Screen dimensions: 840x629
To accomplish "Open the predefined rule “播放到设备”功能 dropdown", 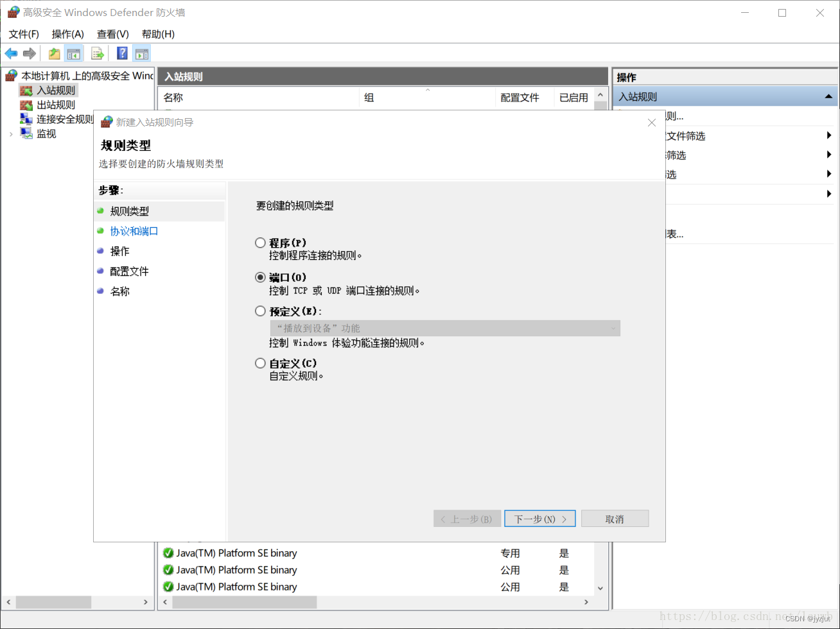I will pos(445,328).
